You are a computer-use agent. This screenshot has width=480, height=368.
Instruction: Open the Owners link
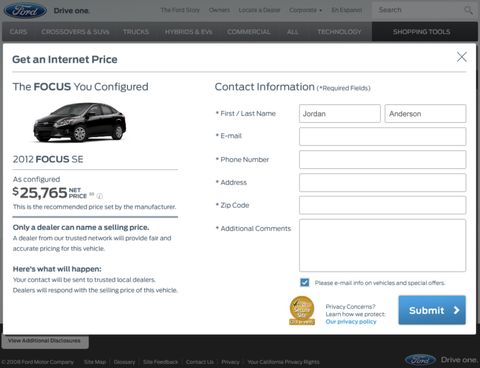pos(219,10)
